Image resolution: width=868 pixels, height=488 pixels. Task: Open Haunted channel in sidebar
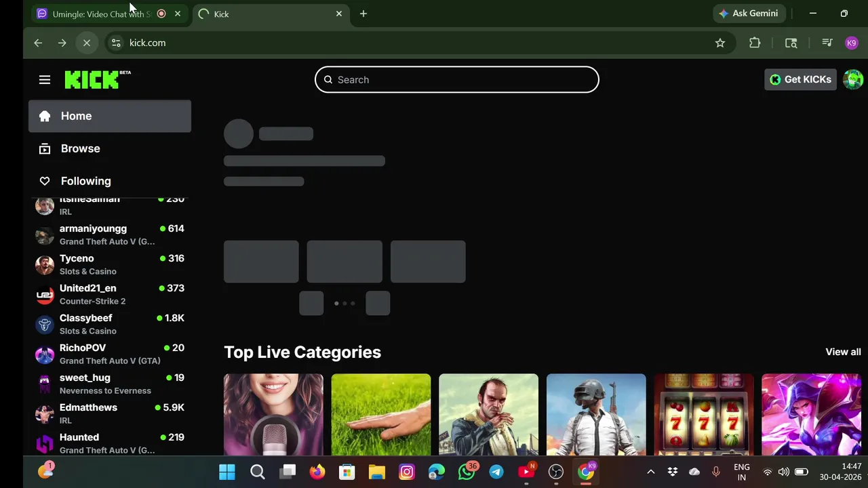pyautogui.click(x=110, y=443)
